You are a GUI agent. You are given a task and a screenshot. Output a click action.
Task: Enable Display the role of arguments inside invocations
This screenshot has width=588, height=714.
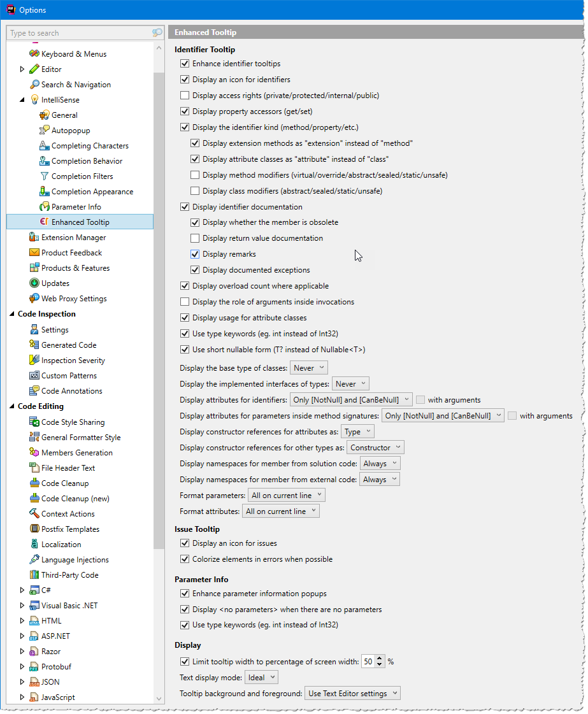coord(185,302)
